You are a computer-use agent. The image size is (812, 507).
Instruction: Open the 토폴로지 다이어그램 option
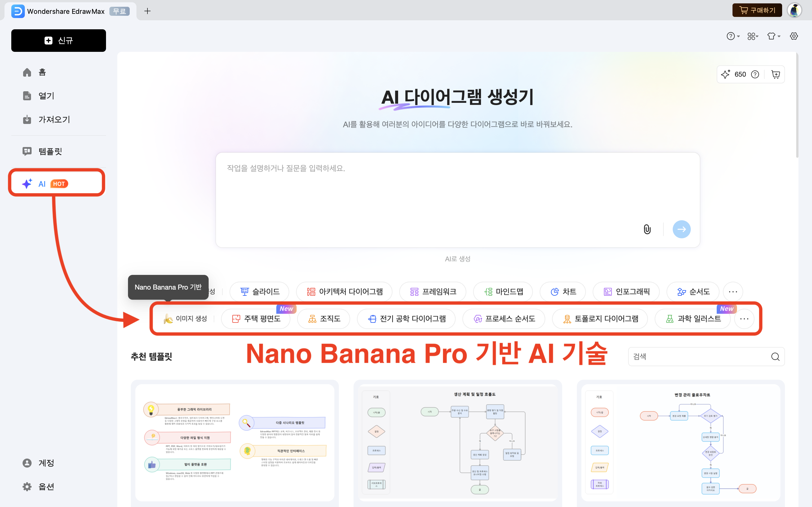tap(600, 319)
